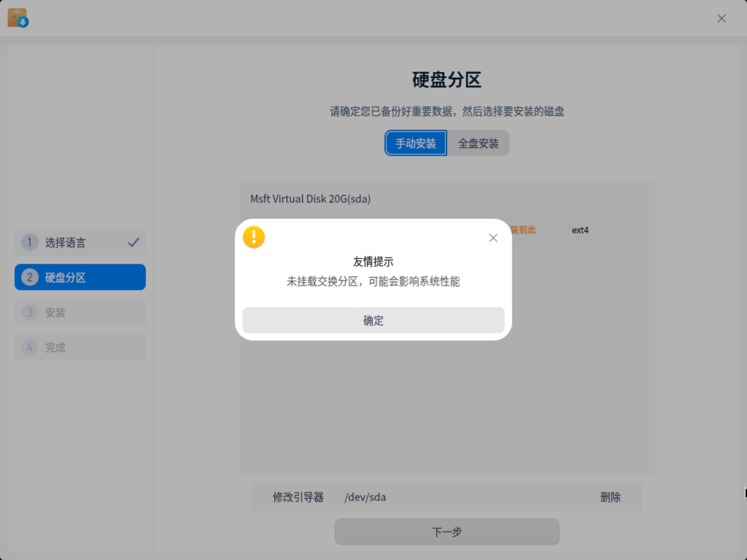Screen dimensions: 747x560
Task: Click the 硬盘分区 page heading
Action: [447, 80]
